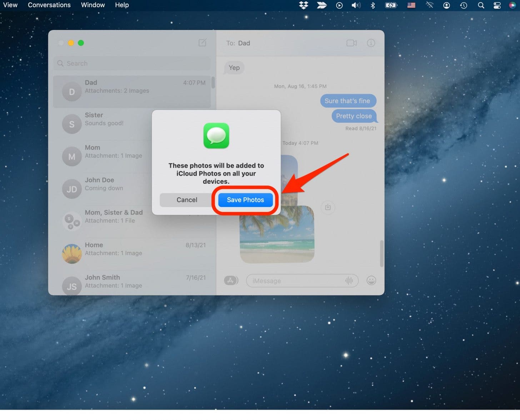Open Spotlight search from the menu bar
The image size is (520, 420).
[481, 5]
